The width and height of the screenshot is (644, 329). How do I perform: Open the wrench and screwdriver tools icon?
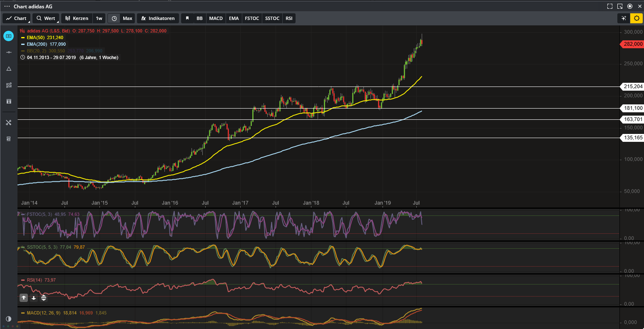tap(8, 123)
